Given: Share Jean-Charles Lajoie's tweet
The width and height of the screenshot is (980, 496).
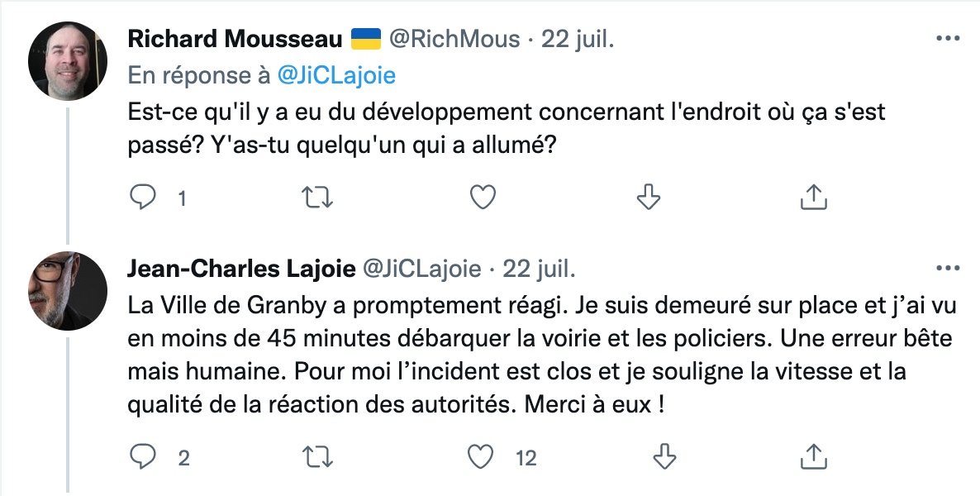Looking at the screenshot, I should [x=814, y=455].
